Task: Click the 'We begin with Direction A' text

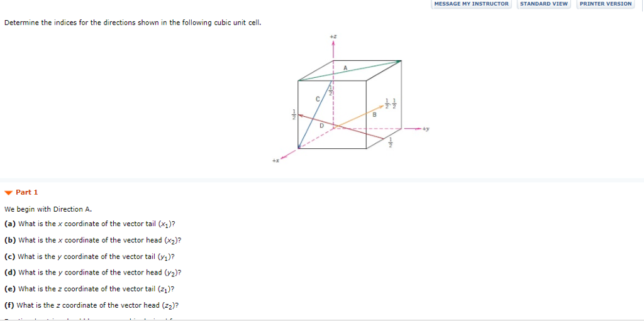Action: pos(48,209)
